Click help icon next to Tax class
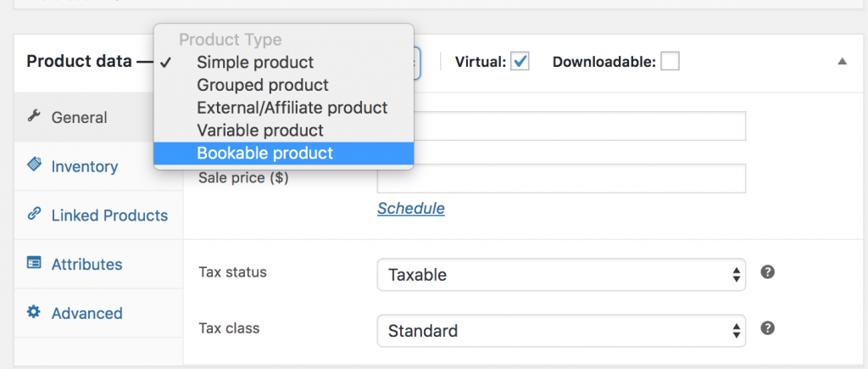This screenshot has height=369, width=868. click(x=768, y=328)
